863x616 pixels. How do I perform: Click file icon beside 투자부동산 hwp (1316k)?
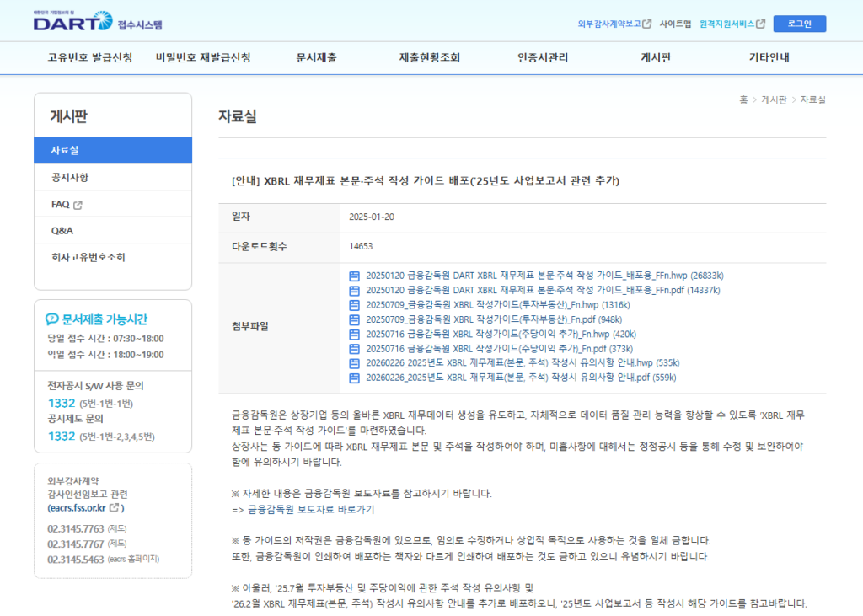355,305
